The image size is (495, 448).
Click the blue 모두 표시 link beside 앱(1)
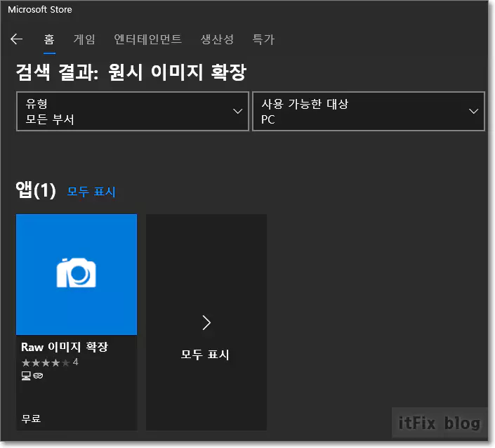[x=91, y=192]
